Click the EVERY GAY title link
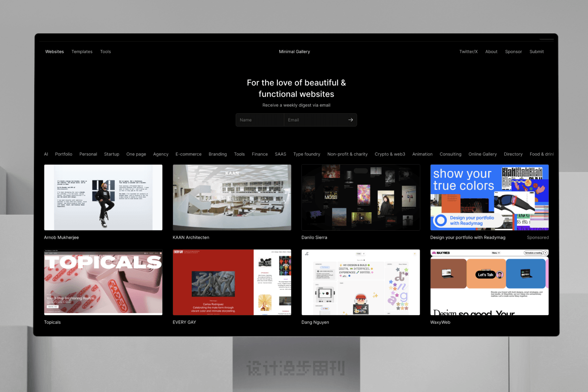 point(184,322)
